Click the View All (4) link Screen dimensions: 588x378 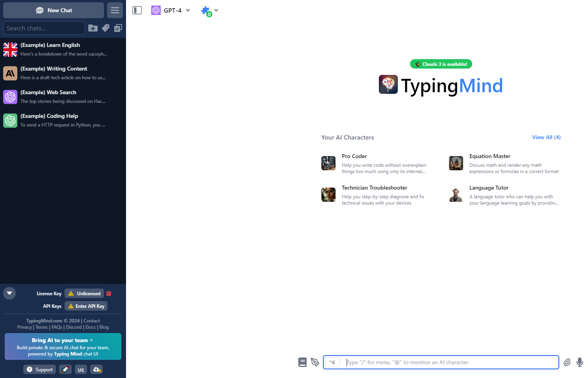pos(546,137)
